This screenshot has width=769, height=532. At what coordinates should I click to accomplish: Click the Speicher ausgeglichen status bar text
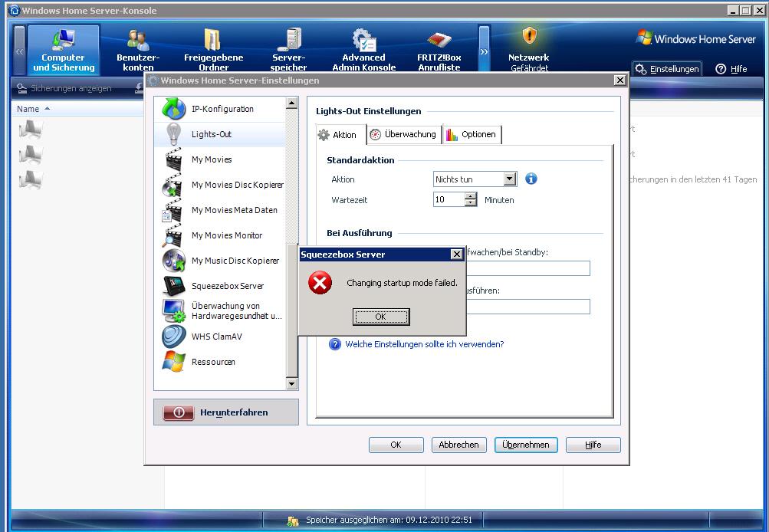(389, 520)
